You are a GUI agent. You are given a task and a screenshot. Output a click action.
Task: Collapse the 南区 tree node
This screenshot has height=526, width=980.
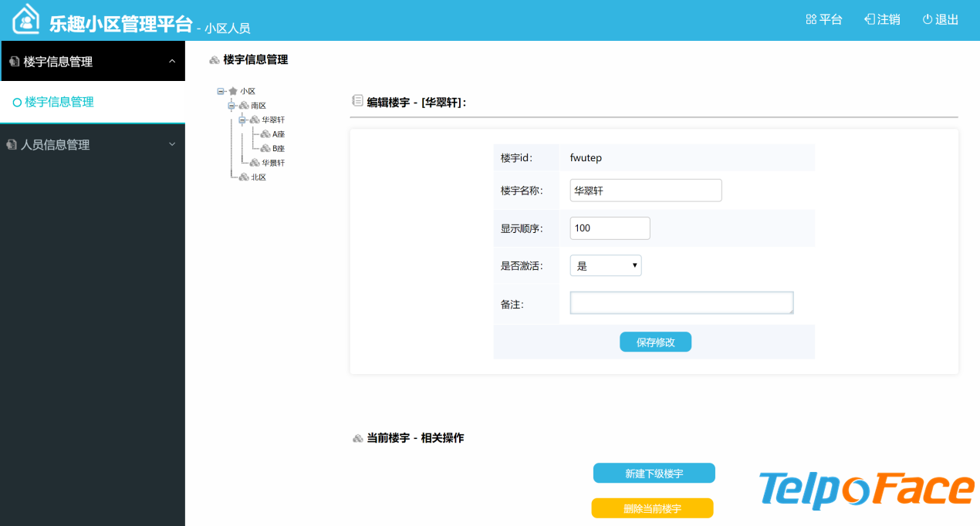[231, 106]
